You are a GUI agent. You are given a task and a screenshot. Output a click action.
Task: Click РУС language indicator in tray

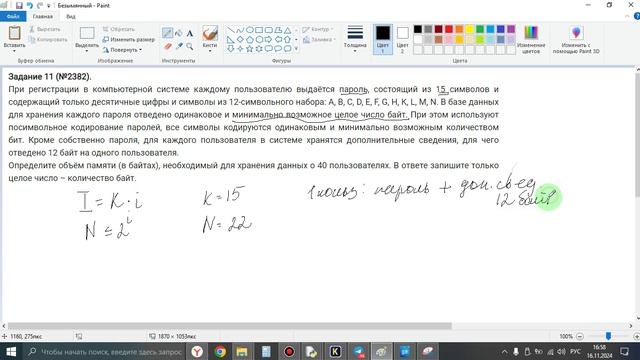coord(575,351)
